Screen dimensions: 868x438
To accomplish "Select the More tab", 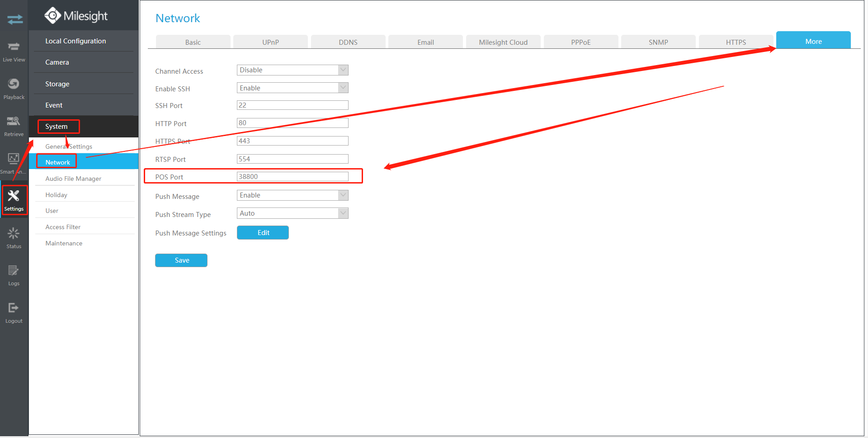I will point(813,40).
